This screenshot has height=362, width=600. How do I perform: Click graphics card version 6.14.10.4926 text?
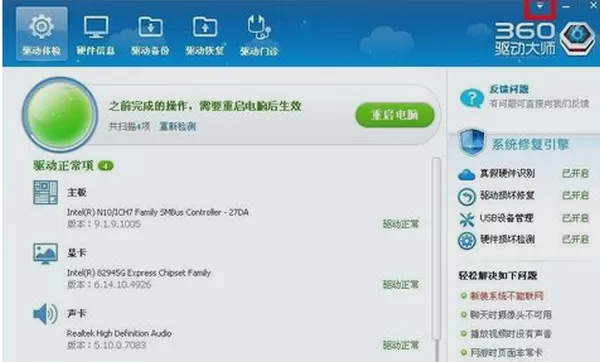click(x=109, y=285)
